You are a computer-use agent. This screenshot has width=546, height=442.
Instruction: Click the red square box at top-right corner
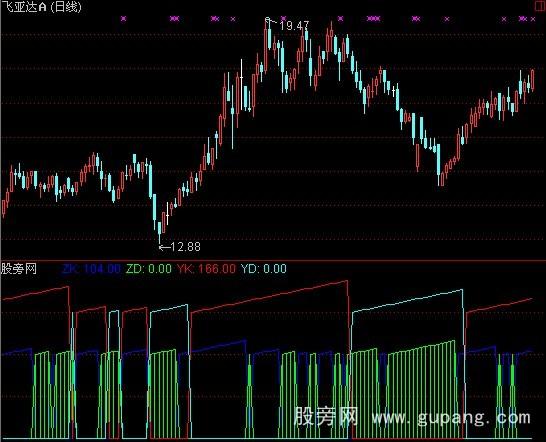[541, 5]
